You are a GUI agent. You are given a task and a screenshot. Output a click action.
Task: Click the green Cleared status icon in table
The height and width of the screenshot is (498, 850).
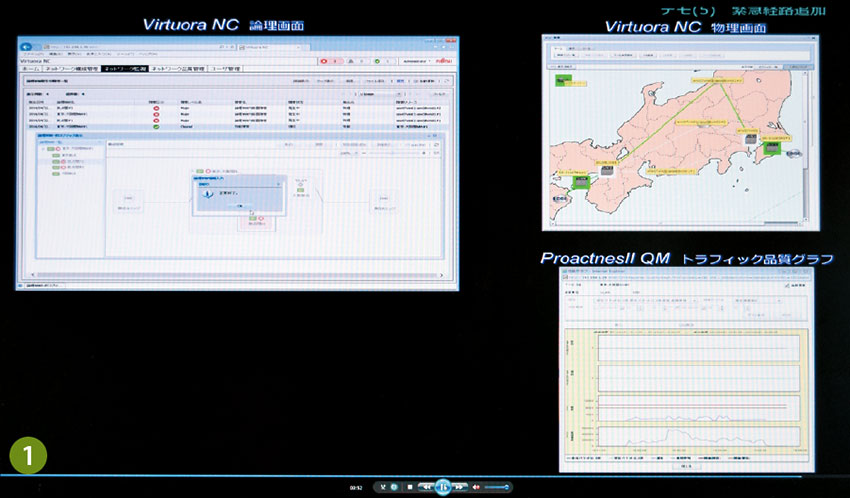pyautogui.click(x=156, y=127)
